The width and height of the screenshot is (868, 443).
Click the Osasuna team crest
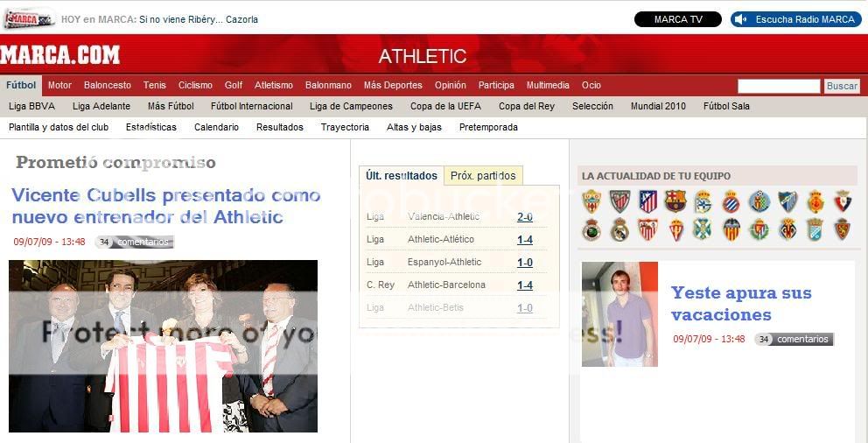pos(843,201)
